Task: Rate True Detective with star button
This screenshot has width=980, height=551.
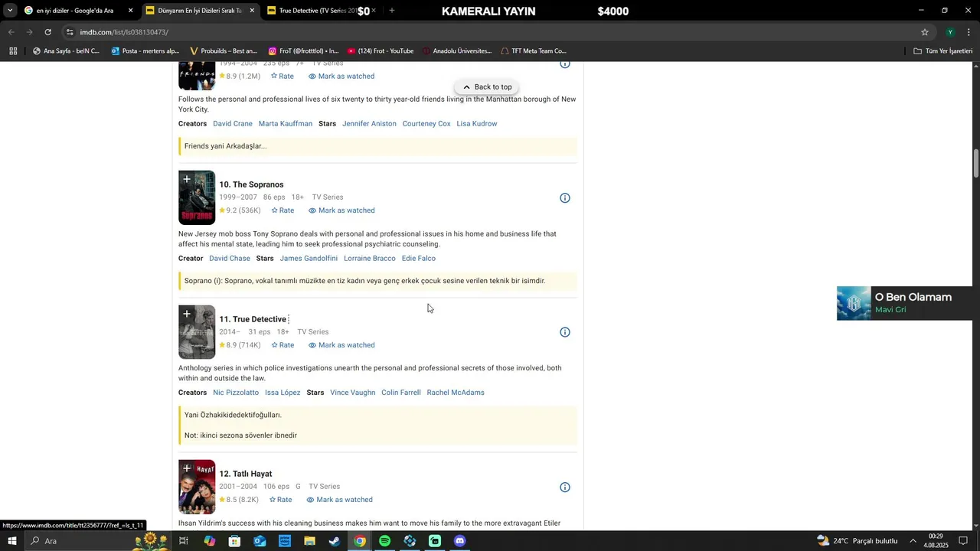Action: tap(283, 345)
